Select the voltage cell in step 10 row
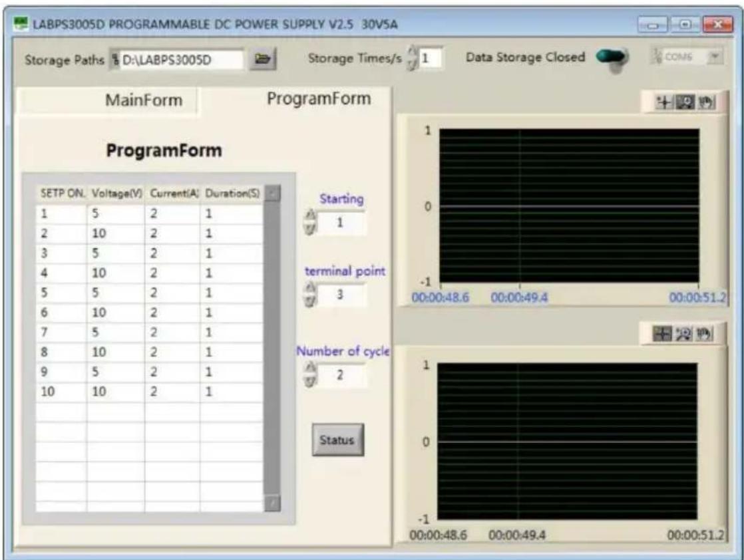The height and width of the screenshot is (560, 744). (x=116, y=392)
